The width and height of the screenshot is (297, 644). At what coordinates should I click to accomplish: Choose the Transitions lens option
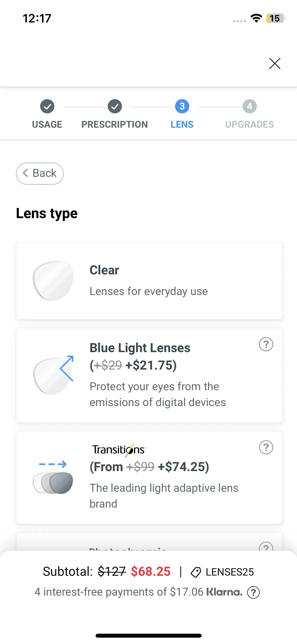tap(149, 477)
